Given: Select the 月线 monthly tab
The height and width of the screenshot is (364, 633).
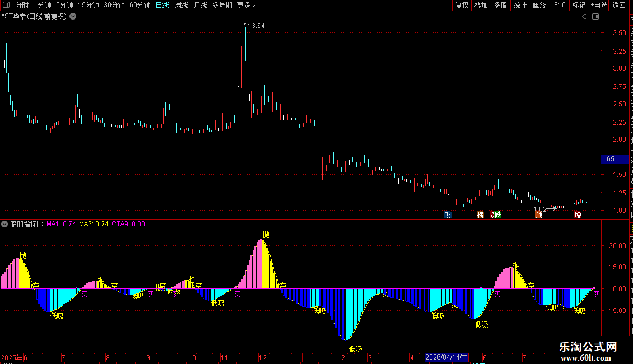Looking at the screenshot, I should pos(200,5).
